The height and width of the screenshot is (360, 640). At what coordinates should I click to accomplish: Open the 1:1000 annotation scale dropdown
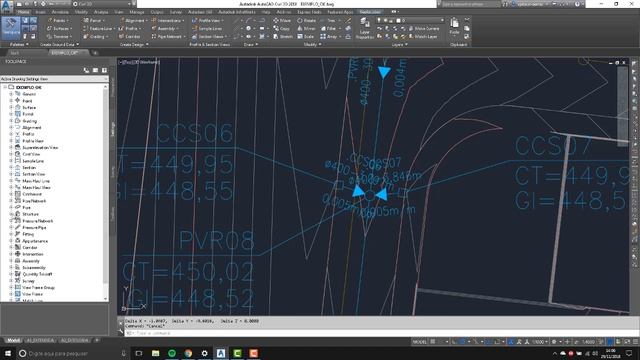(x=540, y=342)
